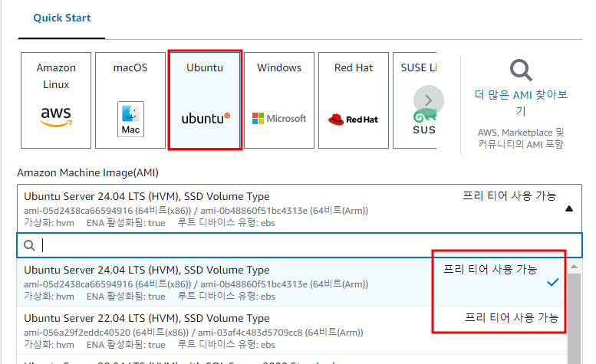Select the Windows AMI tile
Viewport: 596px width, 364px height.
point(279,100)
